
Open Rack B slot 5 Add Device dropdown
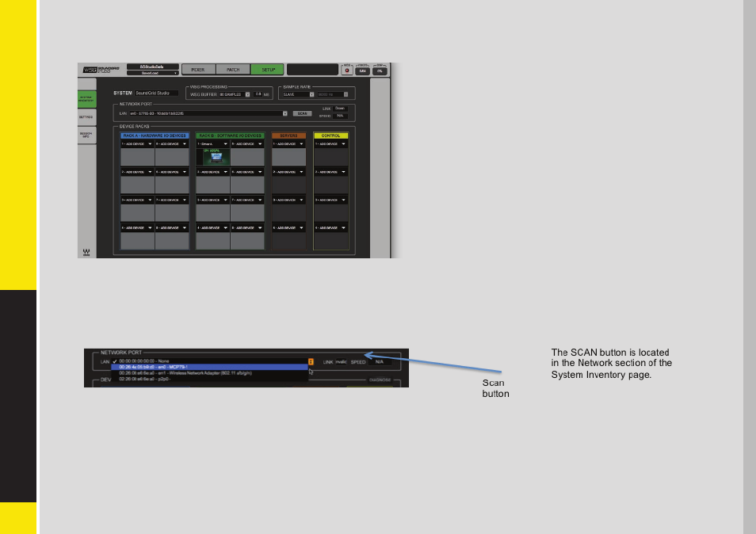pyautogui.click(x=247, y=144)
